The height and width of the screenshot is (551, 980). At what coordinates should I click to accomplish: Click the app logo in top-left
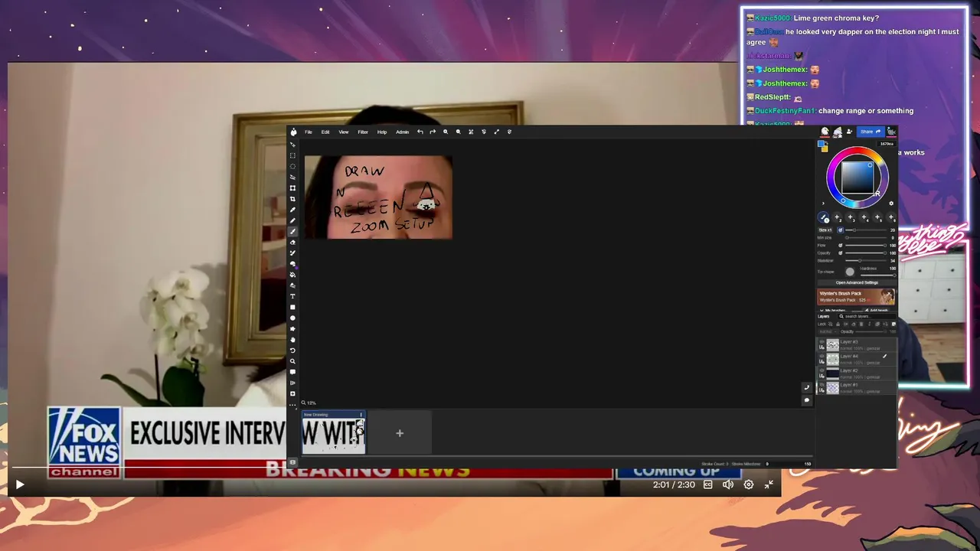coord(293,132)
